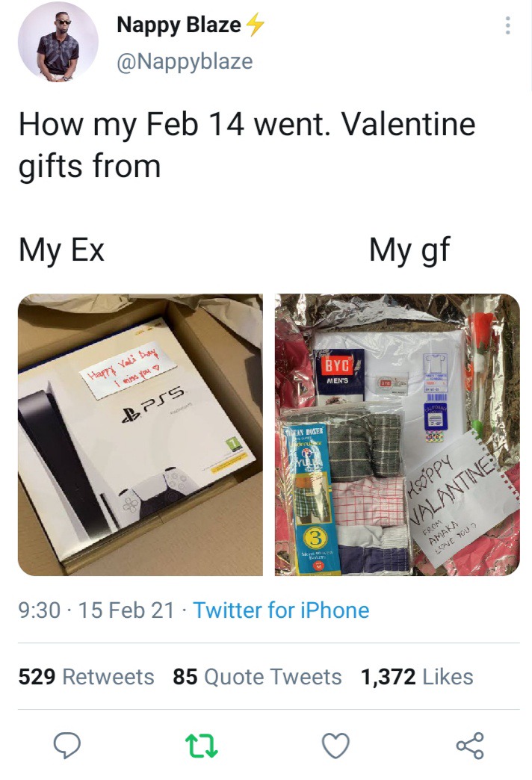Undo the green retweet icon
Image resolution: width=532 pixels, height=780 pixels.
[201, 745]
